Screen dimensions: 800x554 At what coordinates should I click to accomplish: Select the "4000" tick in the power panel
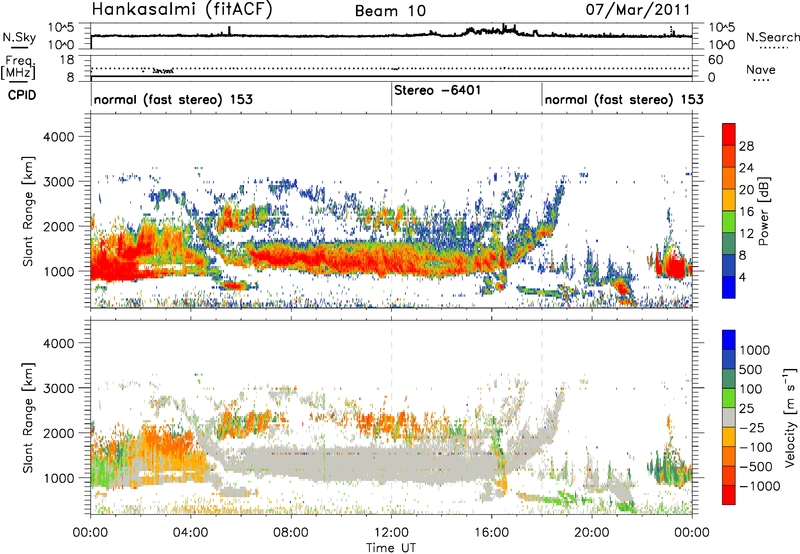[58, 137]
